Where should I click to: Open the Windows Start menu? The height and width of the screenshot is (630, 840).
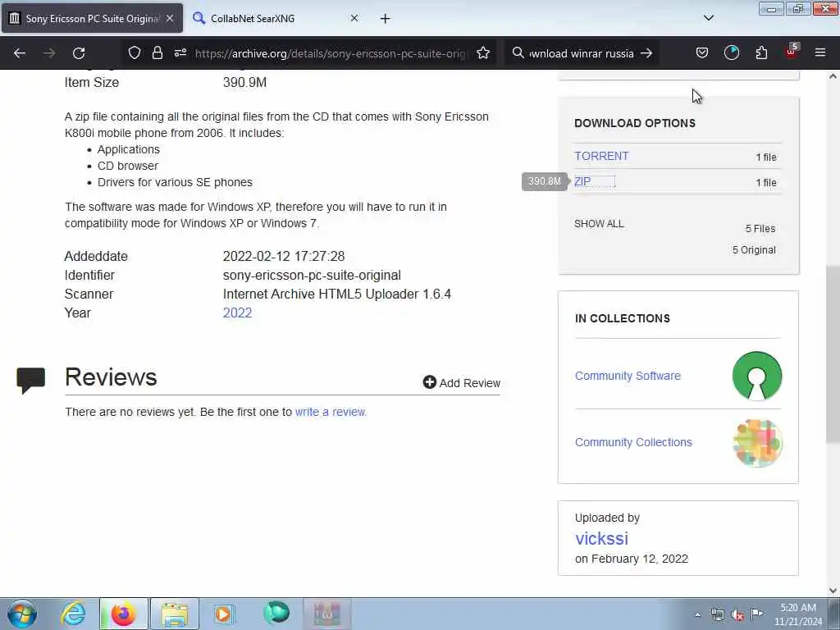[x=22, y=614]
